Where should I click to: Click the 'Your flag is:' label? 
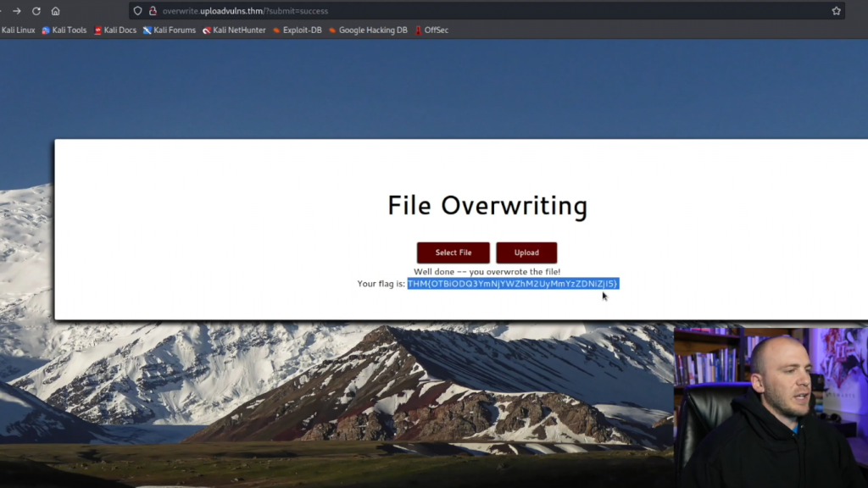(x=381, y=284)
